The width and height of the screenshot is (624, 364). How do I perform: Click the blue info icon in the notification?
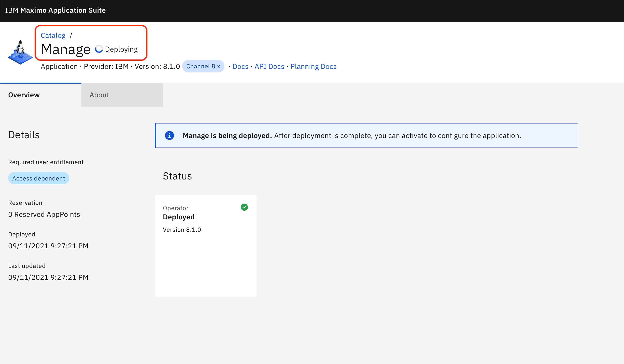point(169,135)
